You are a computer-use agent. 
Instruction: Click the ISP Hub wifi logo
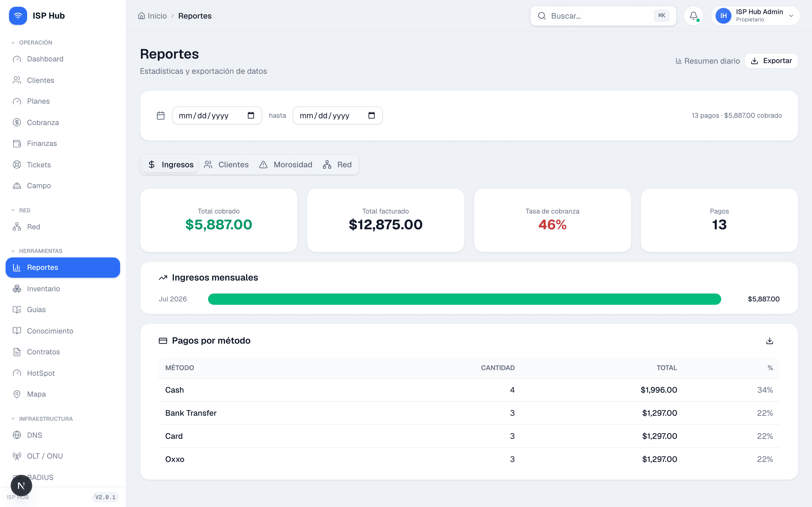click(x=18, y=16)
